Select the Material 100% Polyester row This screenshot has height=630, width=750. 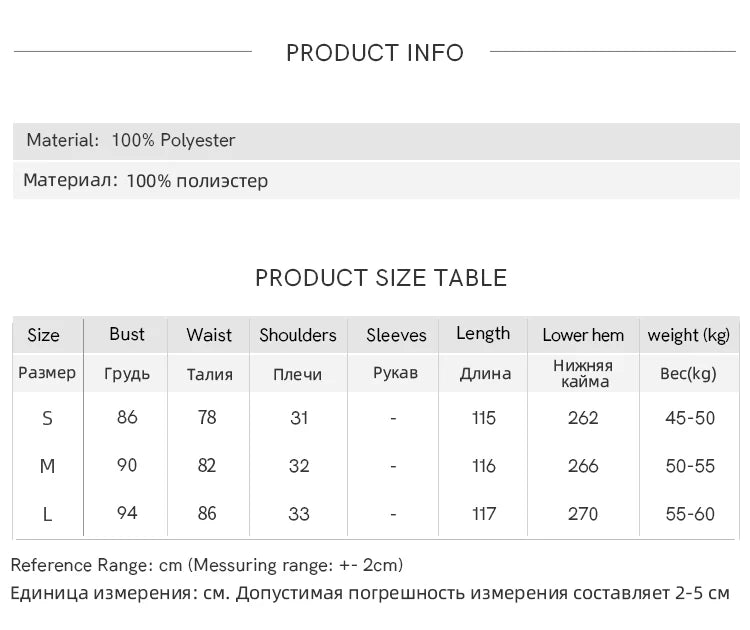click(x=376, y=141)
